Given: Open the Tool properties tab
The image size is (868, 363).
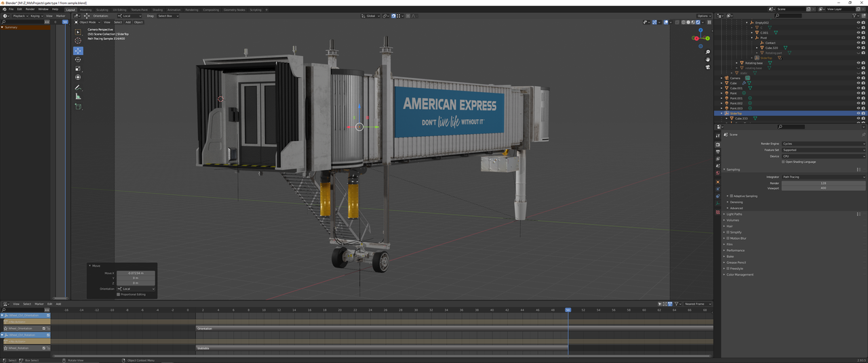Looking at the screenshot, I should 717,135.
